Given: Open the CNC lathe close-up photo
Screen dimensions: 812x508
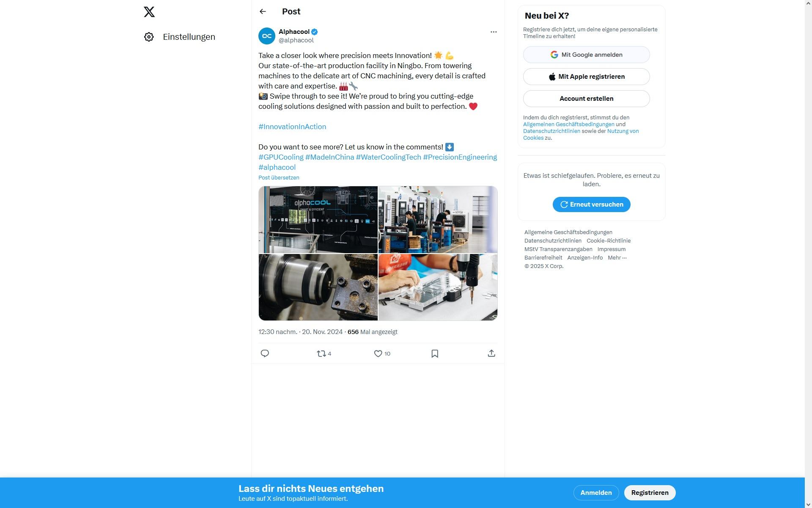Looking at the screenshot, I should point(318,287).
